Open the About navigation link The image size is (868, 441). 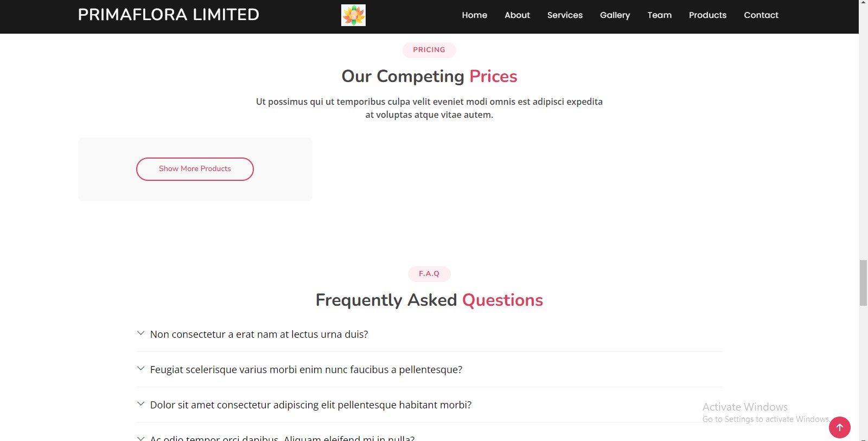pos(517,15)
